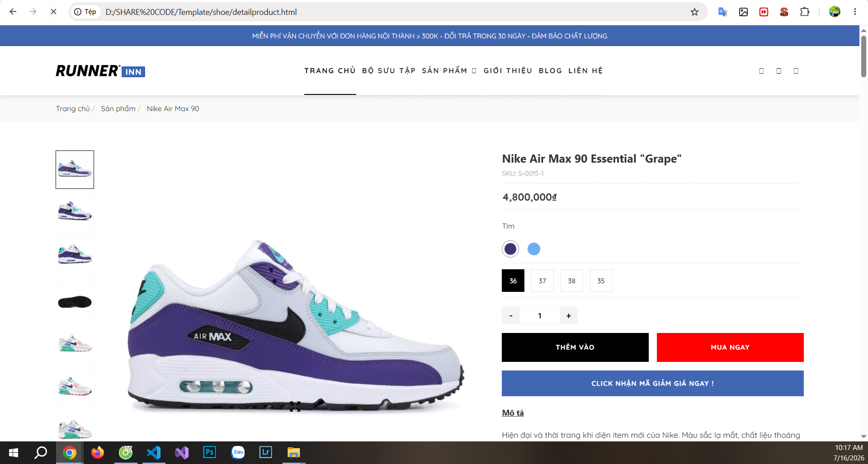Select size 38
The width and height of the screenshot is (868, 464).
point(572,281)
